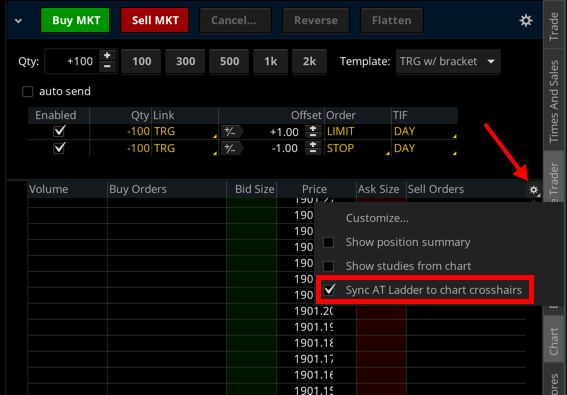The image size is (567, 395).
Task: Open the Trade side tab
Action: click(x=554, y=26)
